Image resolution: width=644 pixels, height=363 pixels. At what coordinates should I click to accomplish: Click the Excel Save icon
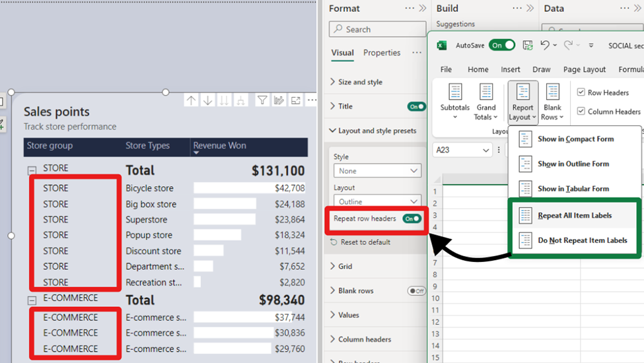[528, 45]
